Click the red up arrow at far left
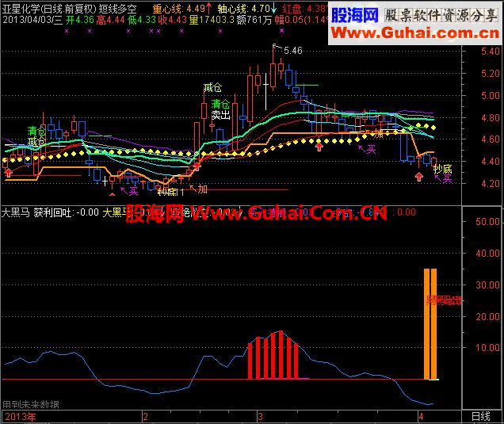 [x=9, y=173]
